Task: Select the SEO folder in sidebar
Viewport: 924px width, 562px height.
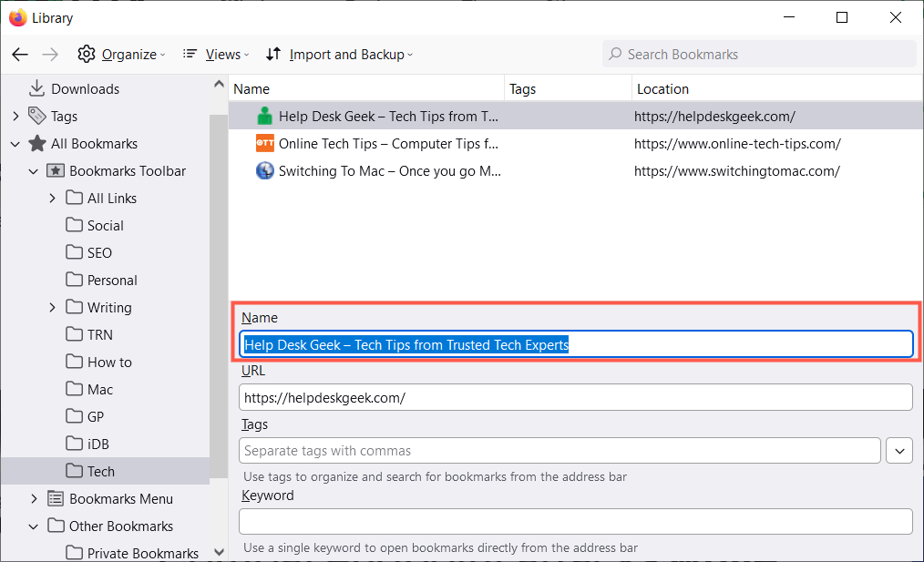Action: click(99, 252)
